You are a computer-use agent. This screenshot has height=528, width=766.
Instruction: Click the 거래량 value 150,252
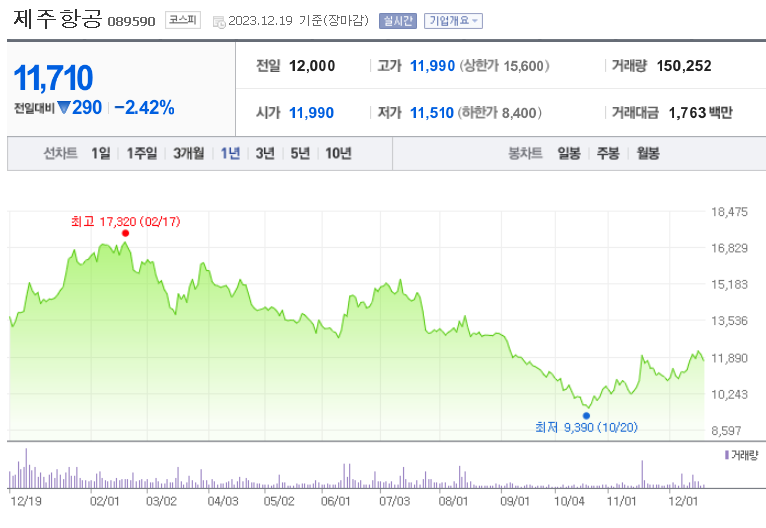pyautogui.click(x=684, y=66)
